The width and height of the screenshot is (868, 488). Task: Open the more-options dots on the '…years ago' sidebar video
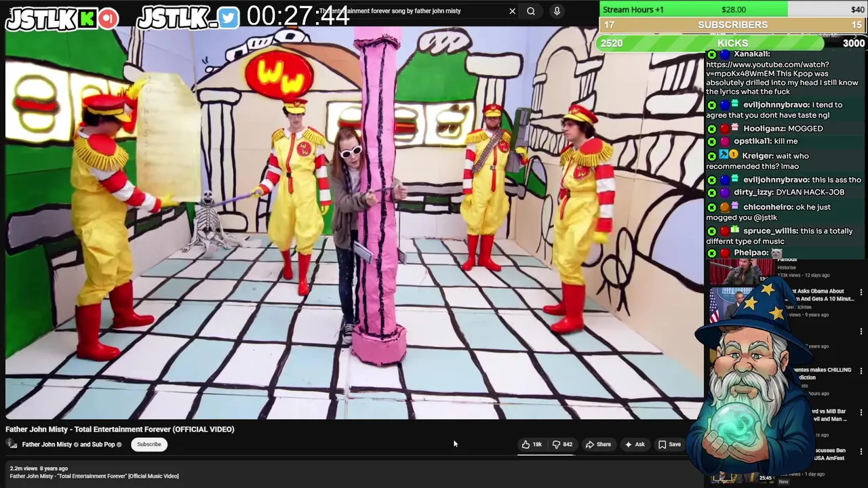(861, 332)
